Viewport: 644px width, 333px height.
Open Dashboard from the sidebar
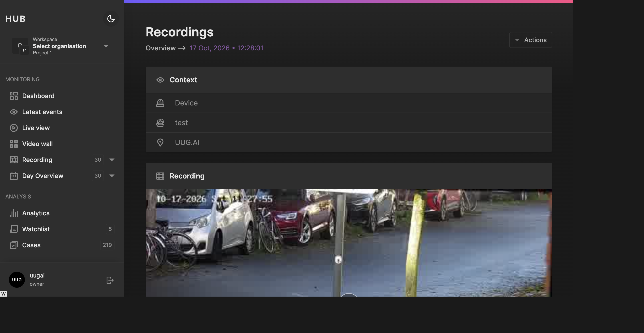pyautogui.click(x=38, y=96)
